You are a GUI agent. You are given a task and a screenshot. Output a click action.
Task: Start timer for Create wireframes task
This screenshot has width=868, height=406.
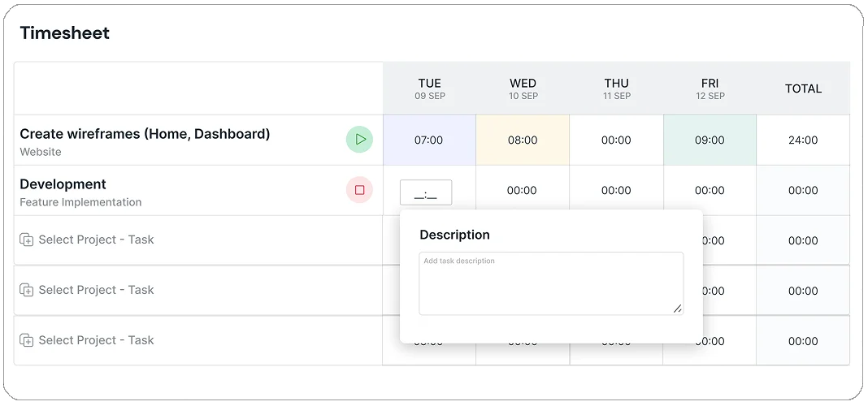(360, 140)
